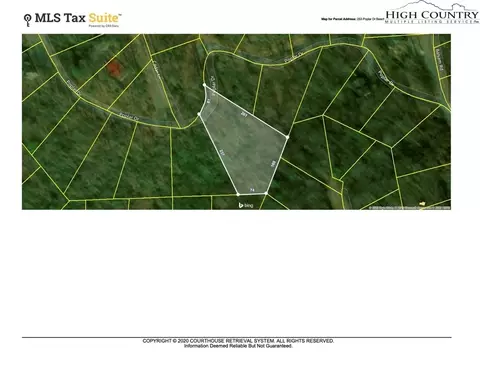Click the MLS Tax Suite title text
Screen dimensions: 480x370
(78, 18)
